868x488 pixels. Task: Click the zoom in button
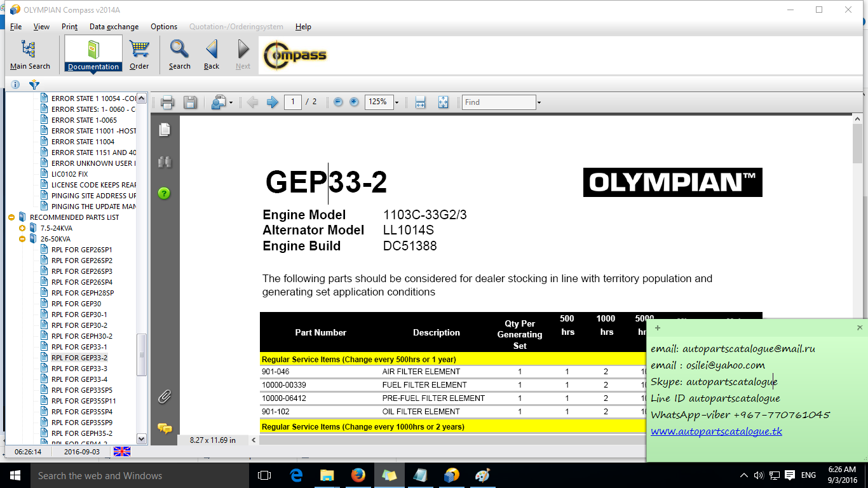point(353,102)
